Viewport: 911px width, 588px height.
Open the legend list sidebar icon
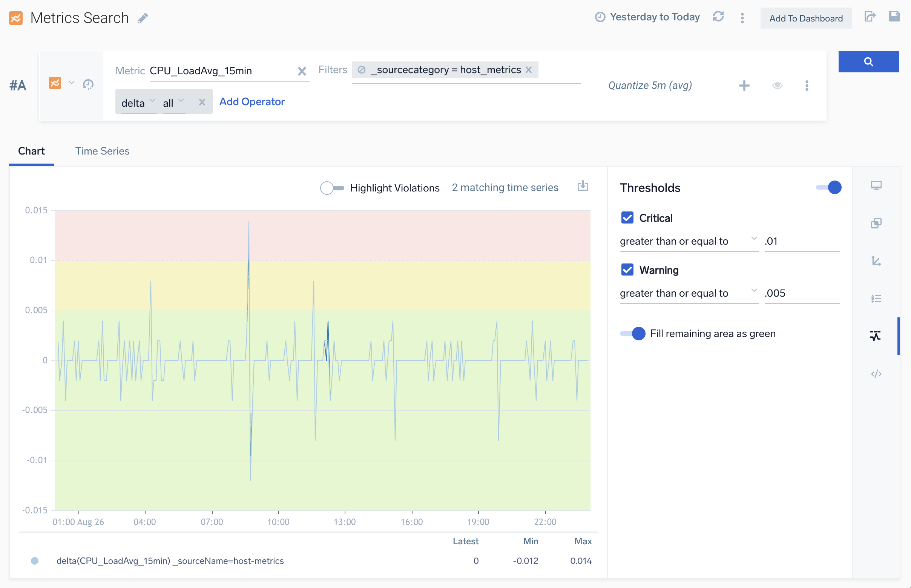[876, 299]
